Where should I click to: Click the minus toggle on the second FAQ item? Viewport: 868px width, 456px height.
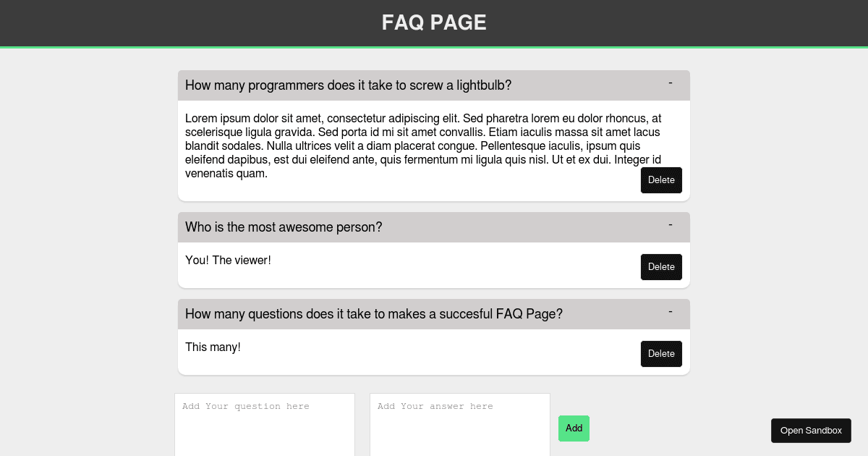671,224
